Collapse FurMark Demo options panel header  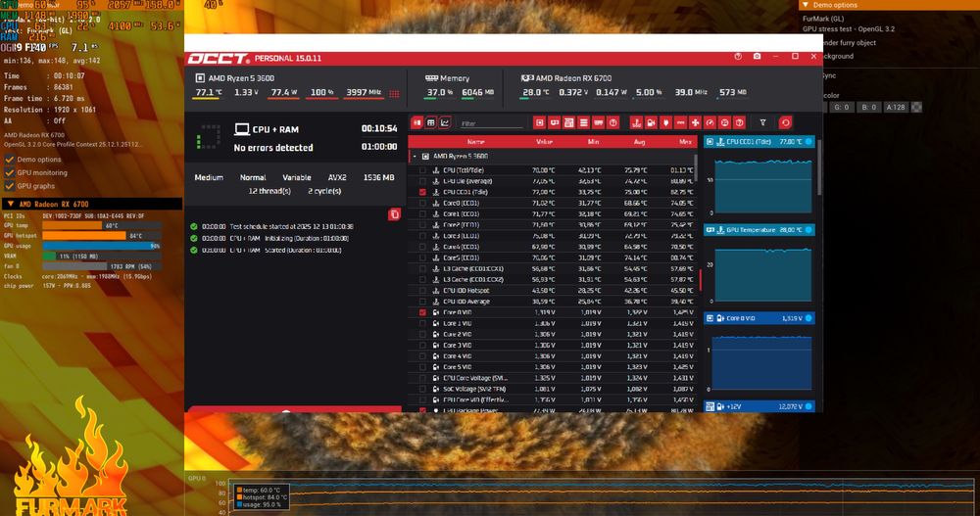pos(806,4)
